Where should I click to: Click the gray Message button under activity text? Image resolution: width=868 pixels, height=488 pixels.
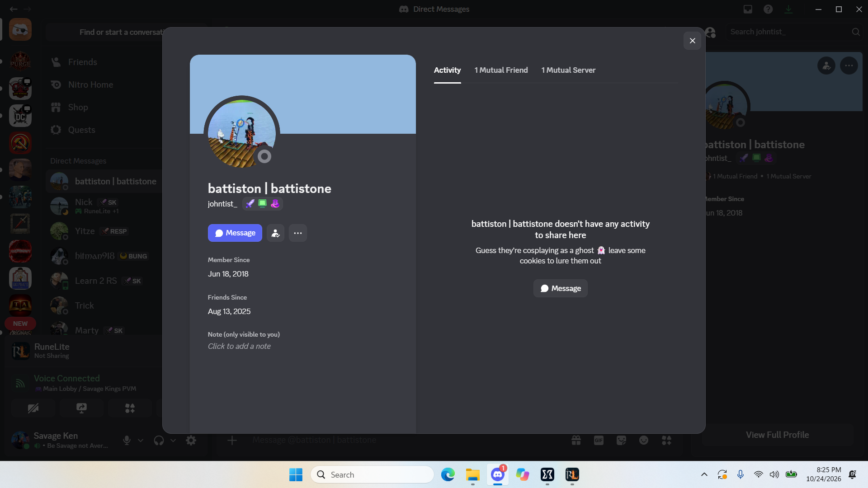560,288
